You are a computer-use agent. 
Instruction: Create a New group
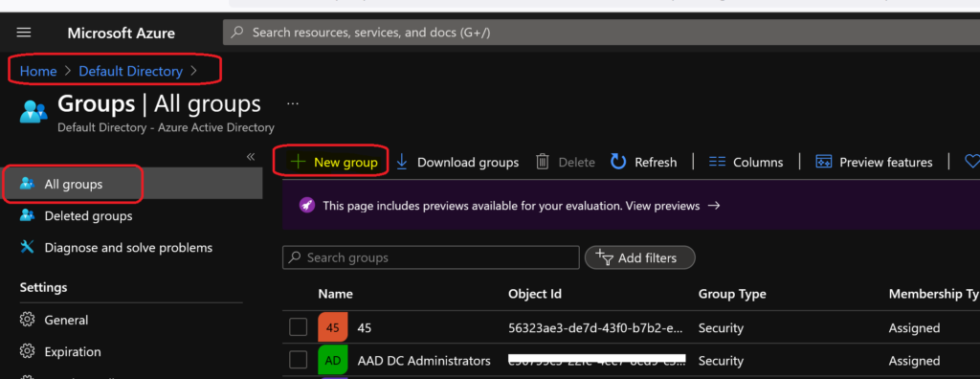334,162
